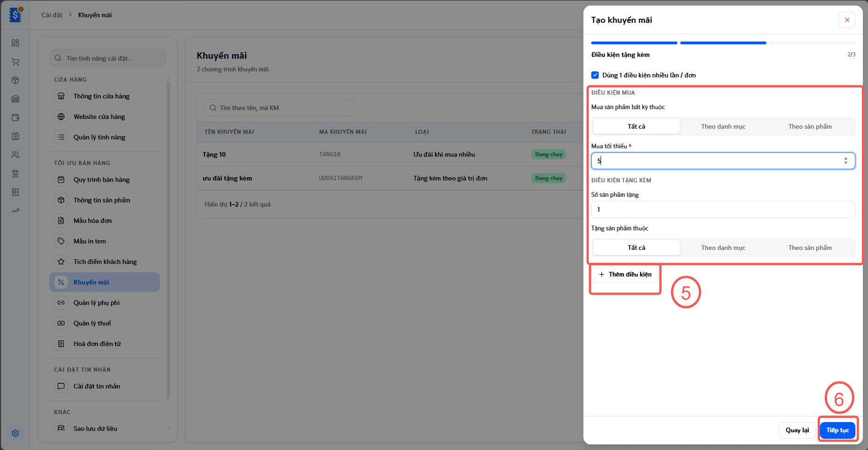Toggle Dùng 1 điều kiện nhiều lần checkbox

click(x=595, y=75)
